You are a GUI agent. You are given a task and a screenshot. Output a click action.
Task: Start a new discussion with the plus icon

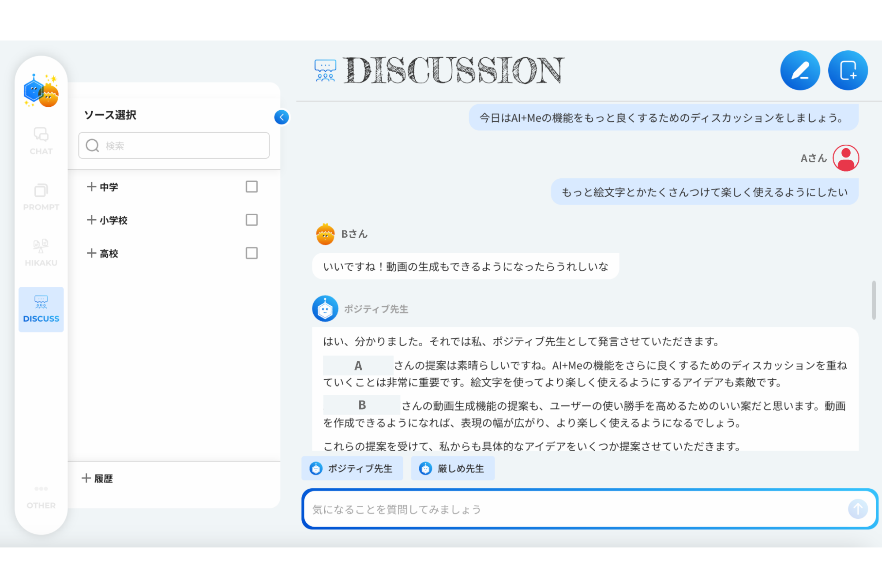coord(848,70)
